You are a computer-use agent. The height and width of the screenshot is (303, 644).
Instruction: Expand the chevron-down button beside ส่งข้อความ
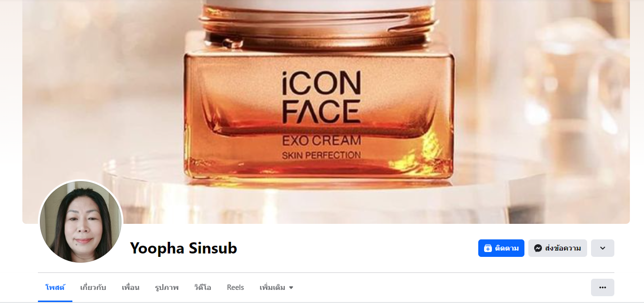click(x=603, y=248)
